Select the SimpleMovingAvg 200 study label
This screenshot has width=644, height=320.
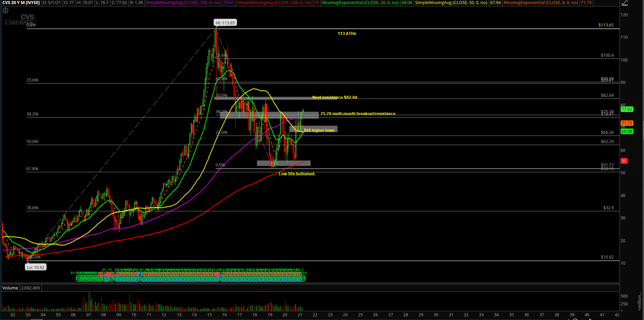click(x=274, y=3)
